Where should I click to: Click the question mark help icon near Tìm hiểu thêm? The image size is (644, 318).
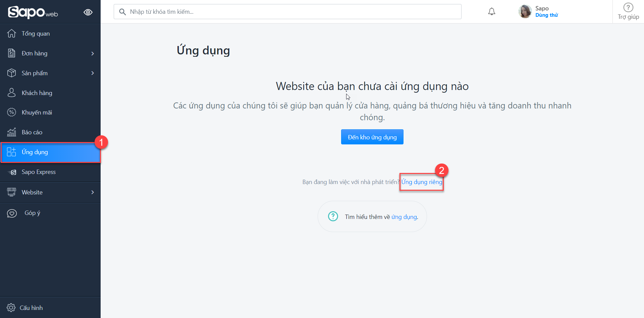coord(333,216)
